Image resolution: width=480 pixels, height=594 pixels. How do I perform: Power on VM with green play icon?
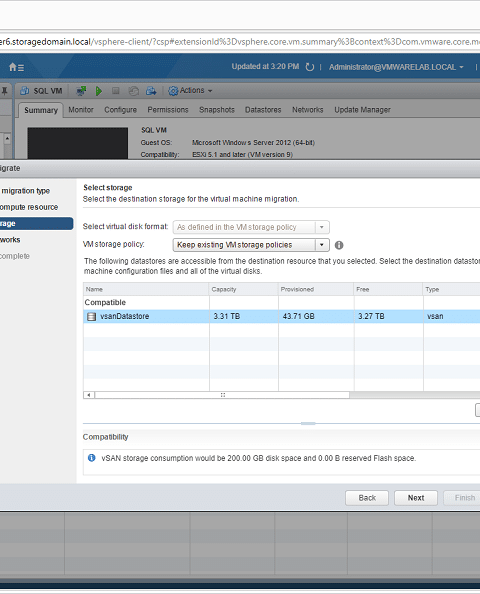tap(99, 91)
